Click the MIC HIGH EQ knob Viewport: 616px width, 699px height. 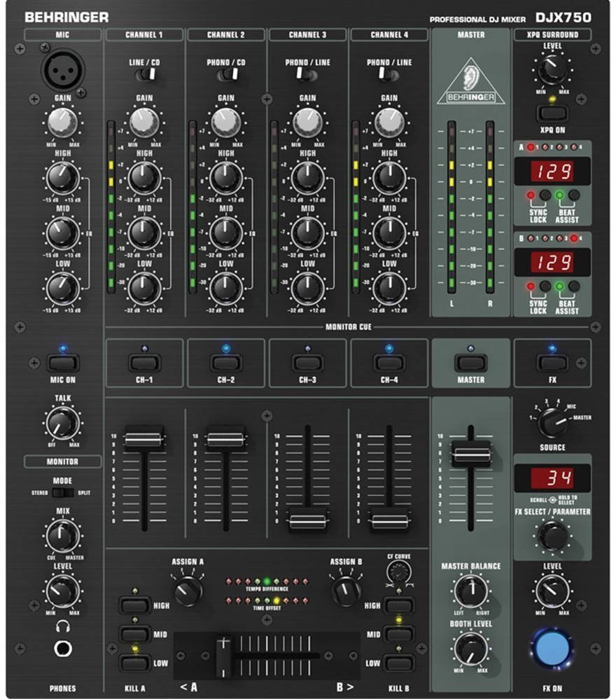coord(63,177)
